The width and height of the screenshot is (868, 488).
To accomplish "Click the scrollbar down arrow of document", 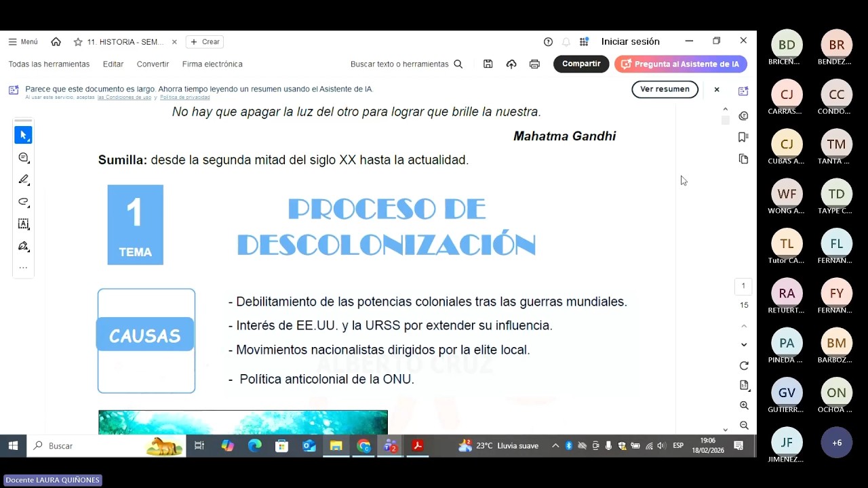I will tap(725, 429).
